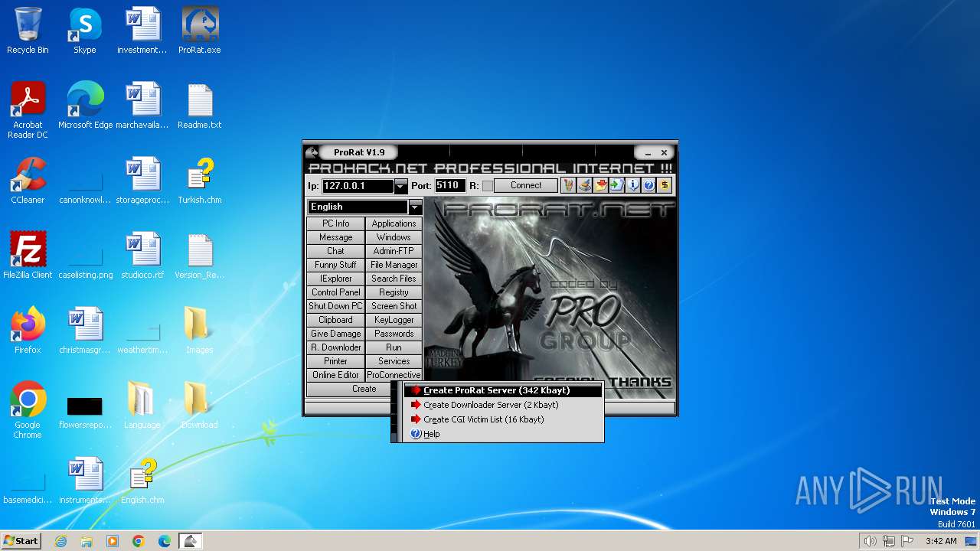Click the Search Files button
Image resolution: width=980 pixels, height=551 pixels.
tap(394, 279)
